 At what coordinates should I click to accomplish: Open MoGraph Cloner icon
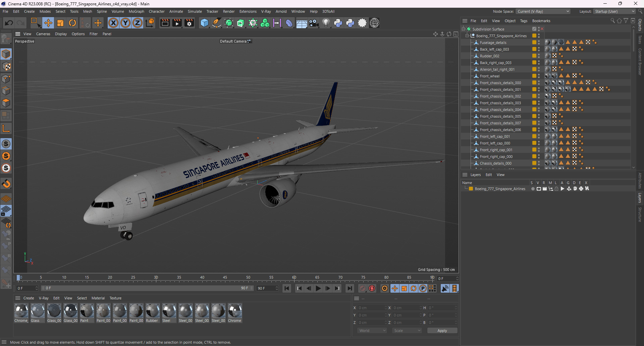pyautogui.click(x=265, y=23)
